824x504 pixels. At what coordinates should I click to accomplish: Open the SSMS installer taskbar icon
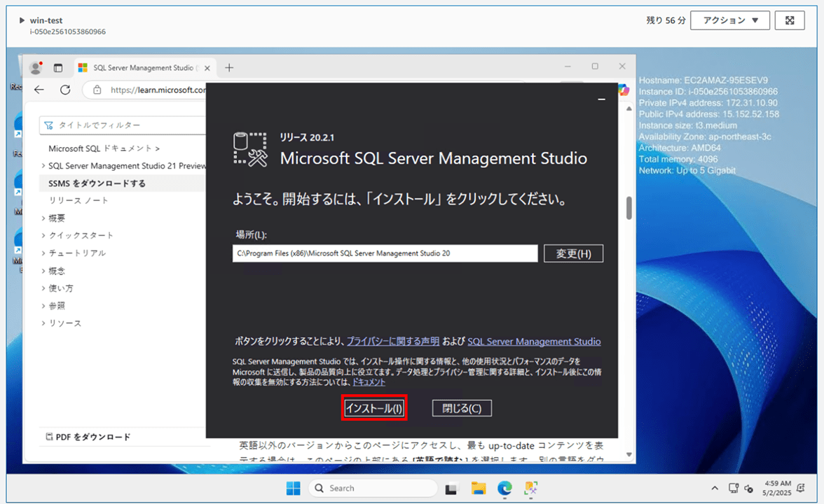click(x=531, y=489)
